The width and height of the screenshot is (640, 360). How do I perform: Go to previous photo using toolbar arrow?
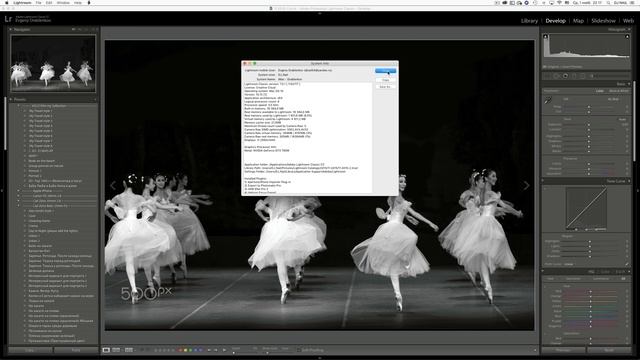209,350
